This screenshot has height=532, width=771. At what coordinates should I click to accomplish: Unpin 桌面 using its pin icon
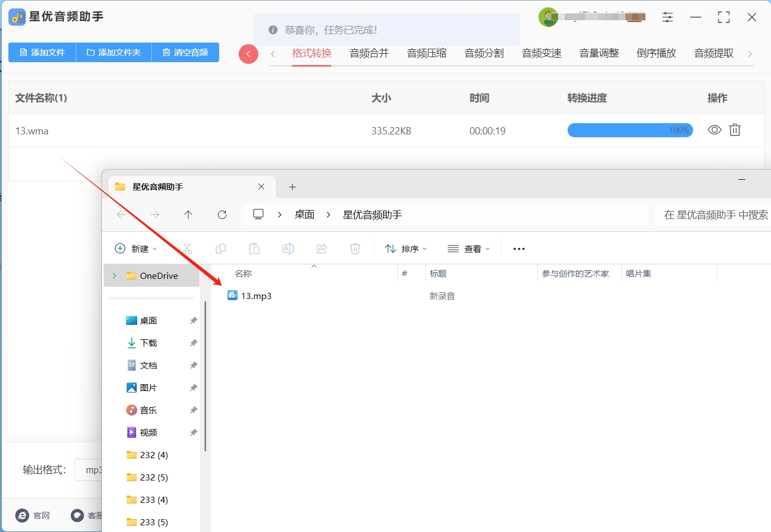pyautogui.click(x=193, y=320)
